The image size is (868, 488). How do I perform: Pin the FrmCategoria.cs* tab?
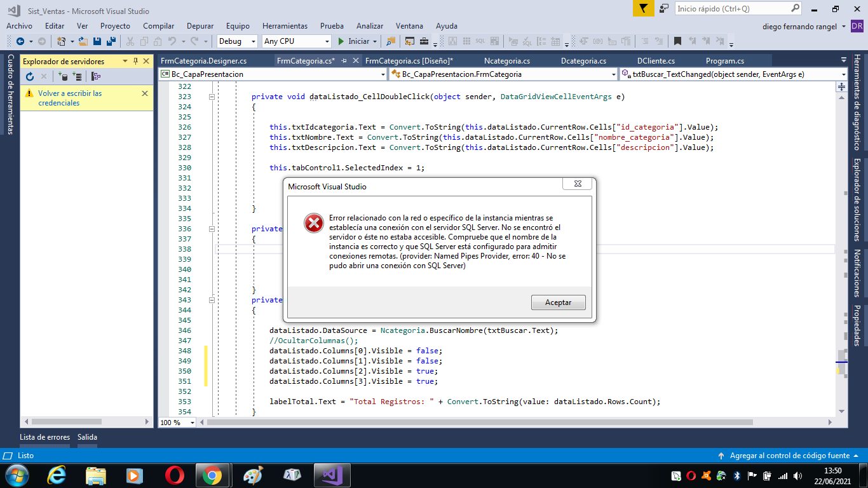(344, 61)
